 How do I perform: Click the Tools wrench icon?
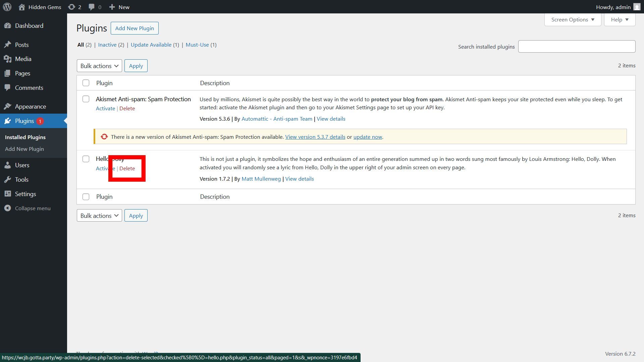coord(8,180)
